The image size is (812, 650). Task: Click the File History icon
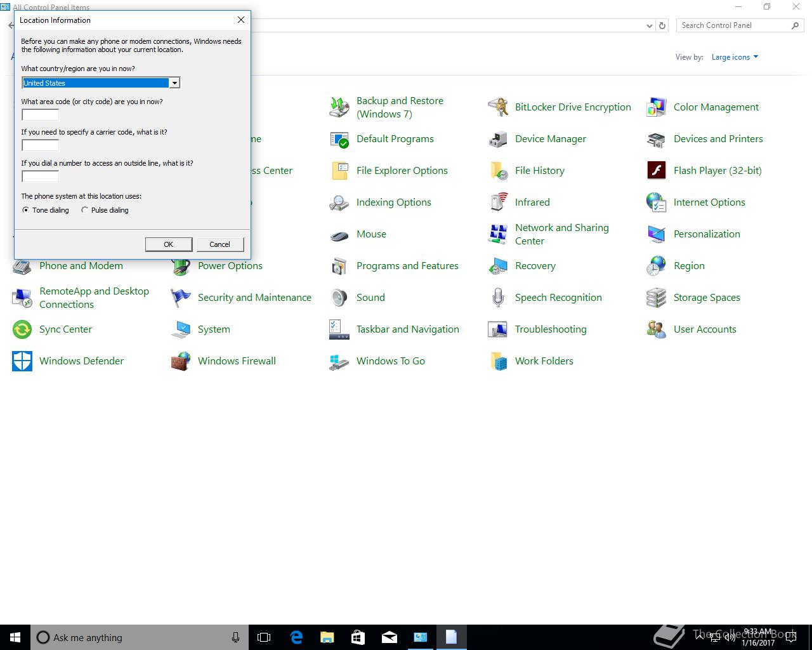click(498, 171)
